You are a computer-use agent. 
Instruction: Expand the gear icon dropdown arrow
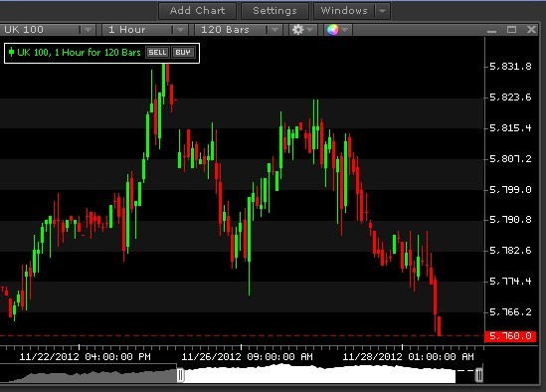tap(310, 30)
